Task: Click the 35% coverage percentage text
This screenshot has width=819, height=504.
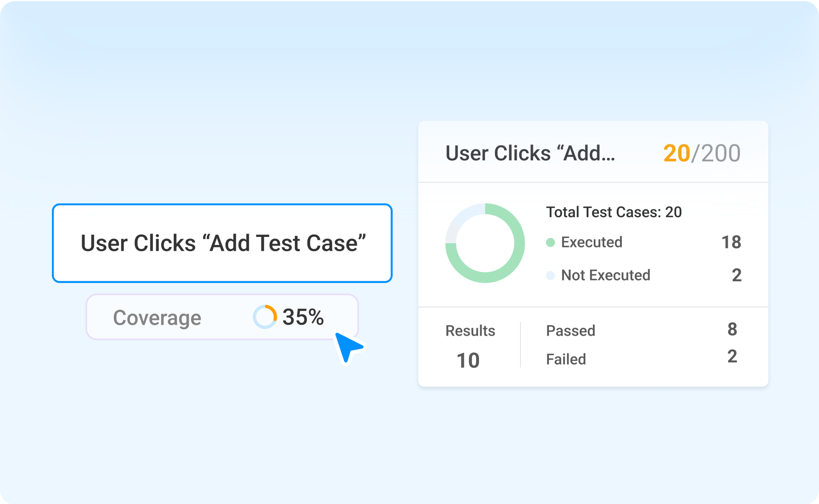Action: [x=303, y=317]
